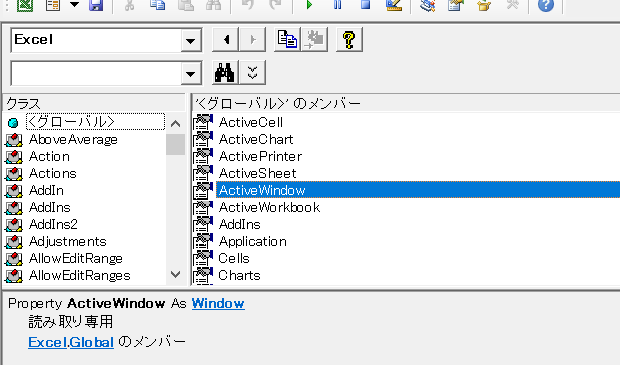Click the View Microsoft Excel icon
The image size is (620, 365).
[25, 5]
